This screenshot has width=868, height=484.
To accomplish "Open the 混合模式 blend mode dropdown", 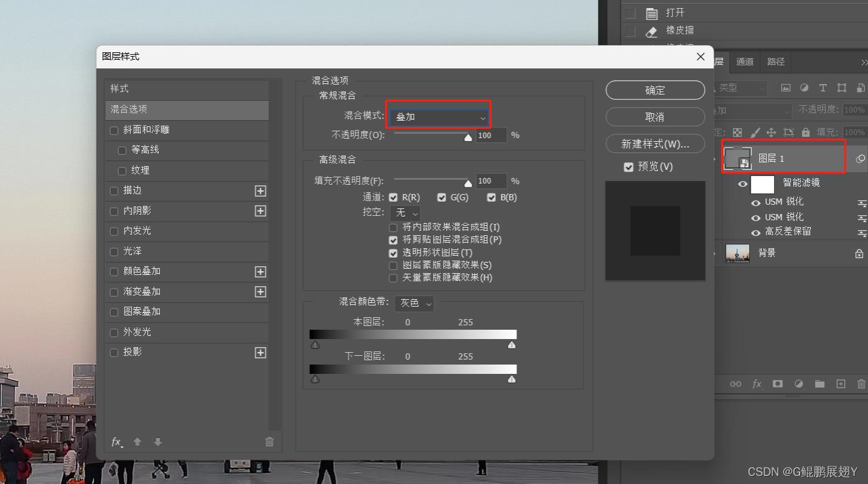I will pos(438,118).
